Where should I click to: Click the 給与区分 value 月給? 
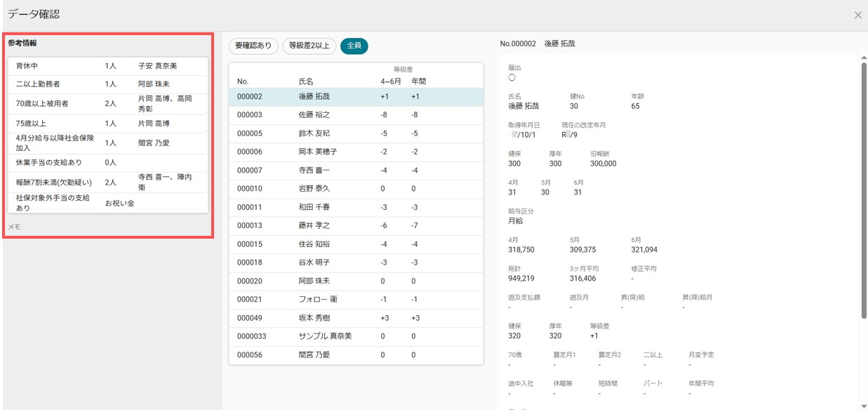tap(516, 220)
